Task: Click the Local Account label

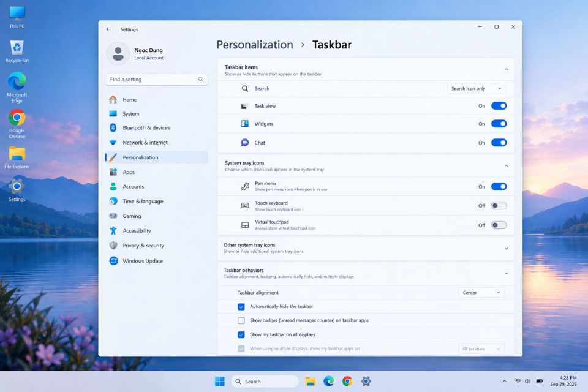Action: point(149,58)
